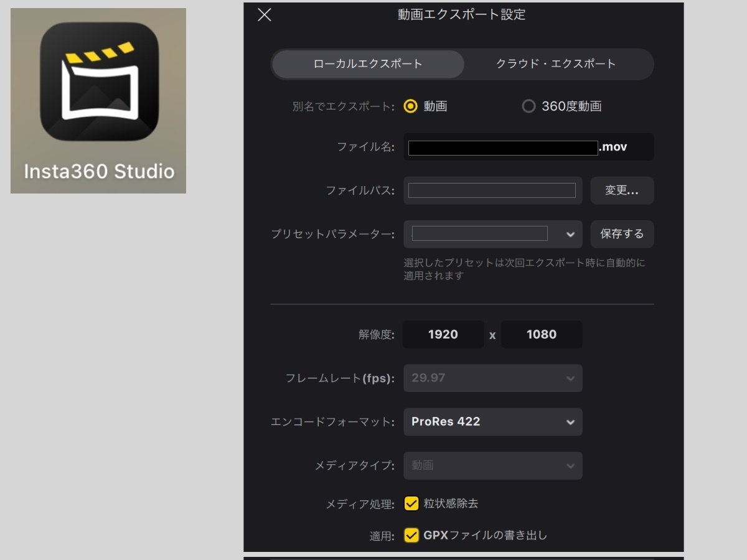Switch to クラウド・エクスポート tab
The height and width of the screenshot is (560, 747).
pos(556,64)
